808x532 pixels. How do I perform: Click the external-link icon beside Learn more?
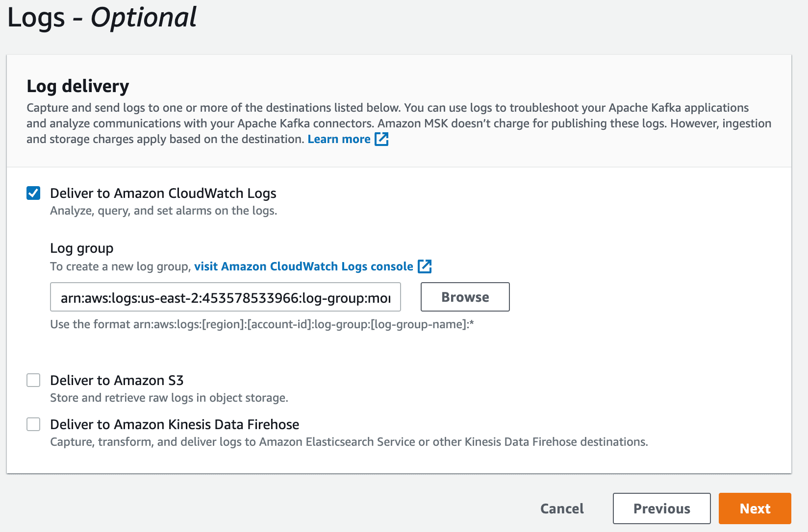pos(381,139)
